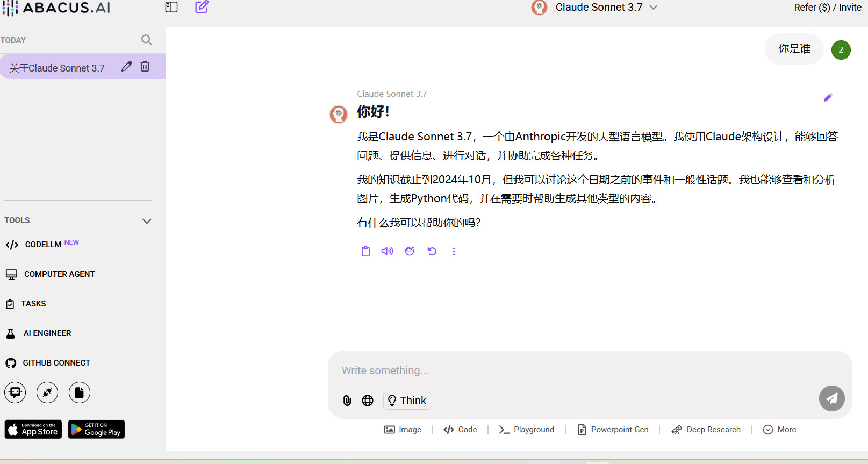Open COMPUTER AGENT tool
Viewport: 868px width, 464px height.
(51, 274)
